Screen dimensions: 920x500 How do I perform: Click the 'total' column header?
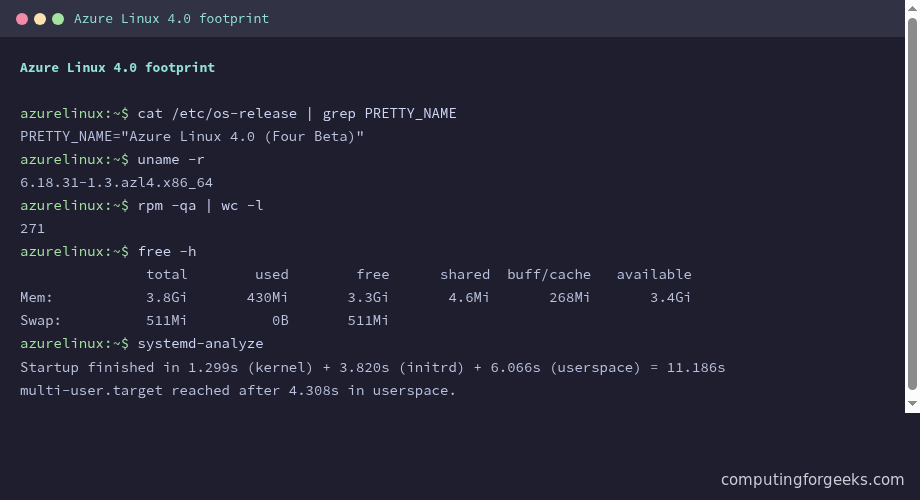(x=167, y=274)
